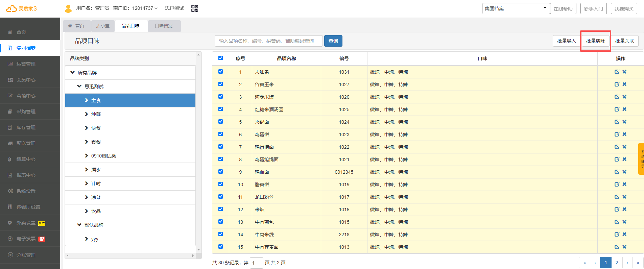644x269 pixels.
Task: Click edit icon for 鸡血面 row
Action: (x=617, y=172)
